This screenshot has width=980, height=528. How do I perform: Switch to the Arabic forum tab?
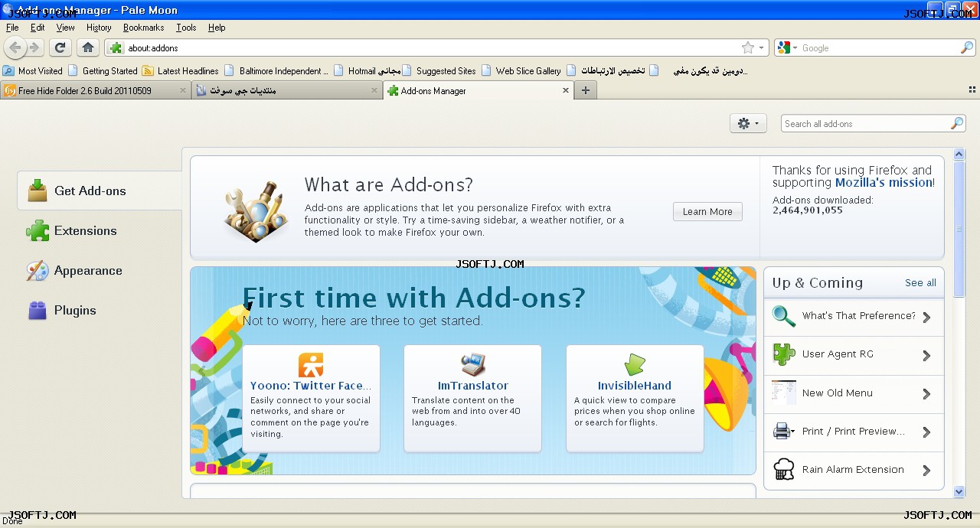point(287,90)
